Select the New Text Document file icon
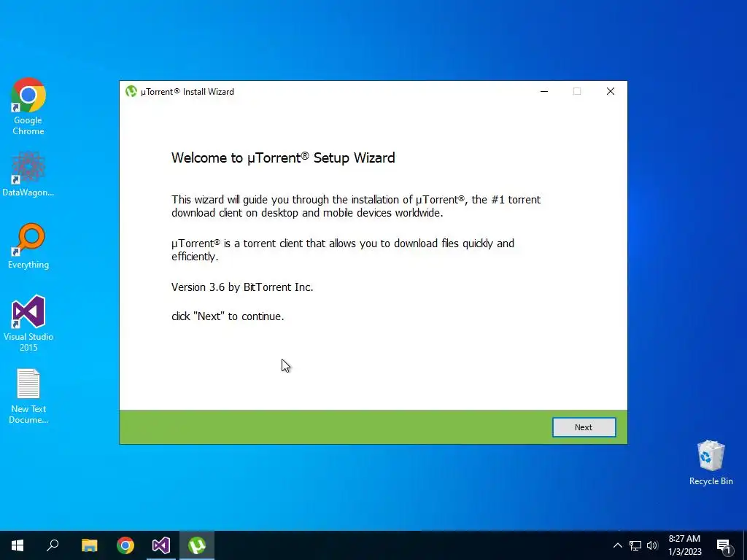Image resolution: width=747 pixels, height=560 pixels. 28,396
